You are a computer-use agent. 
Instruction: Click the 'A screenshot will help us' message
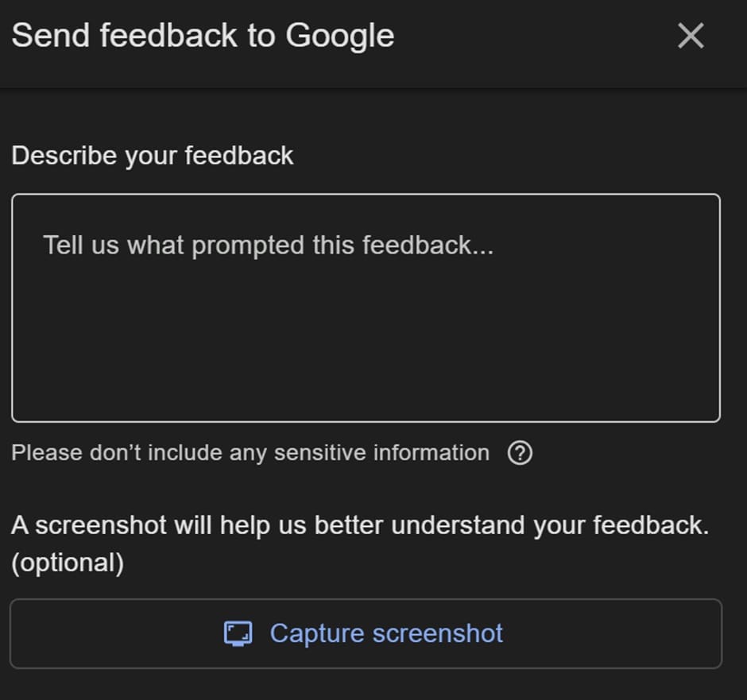coord(360,526)
